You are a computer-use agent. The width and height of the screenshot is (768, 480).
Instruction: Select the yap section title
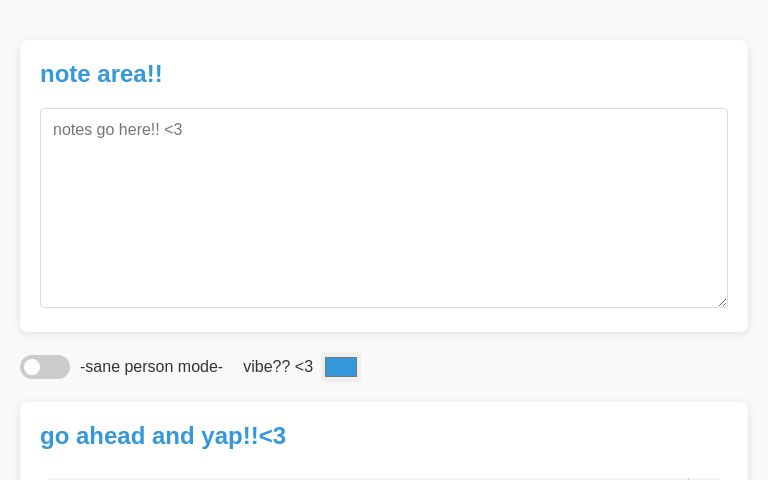click(x=163, y=436)
